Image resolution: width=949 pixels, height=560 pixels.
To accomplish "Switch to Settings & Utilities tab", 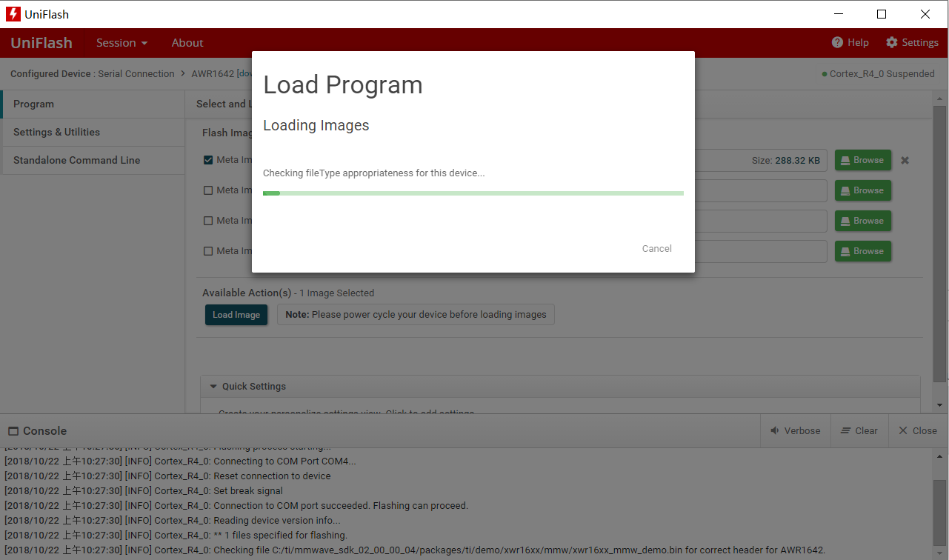I will tap(93, 133).
